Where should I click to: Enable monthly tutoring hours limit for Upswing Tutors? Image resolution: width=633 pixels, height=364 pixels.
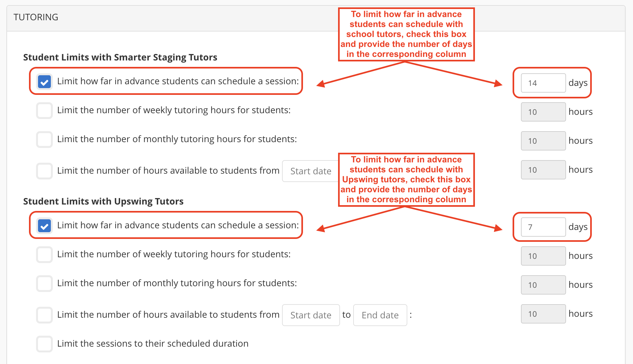(44, 284)
